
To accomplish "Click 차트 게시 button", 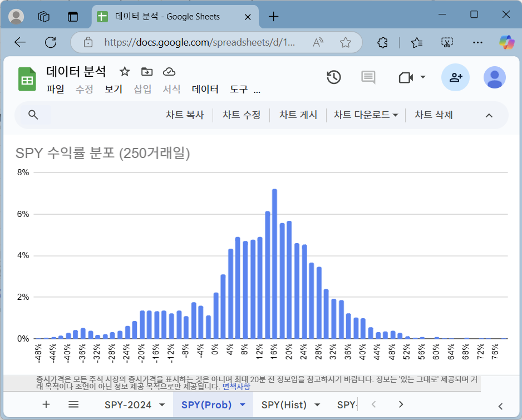I will [x=298, y=115].
